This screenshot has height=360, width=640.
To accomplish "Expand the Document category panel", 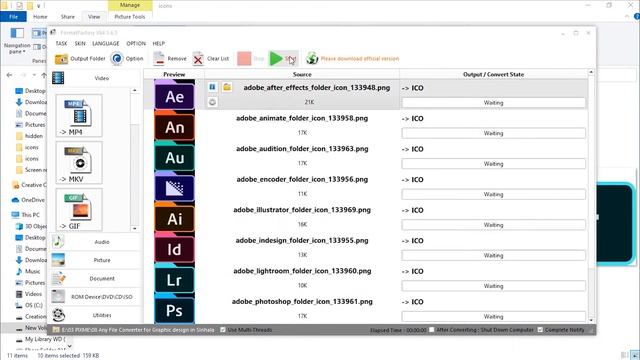I will 95,278.
